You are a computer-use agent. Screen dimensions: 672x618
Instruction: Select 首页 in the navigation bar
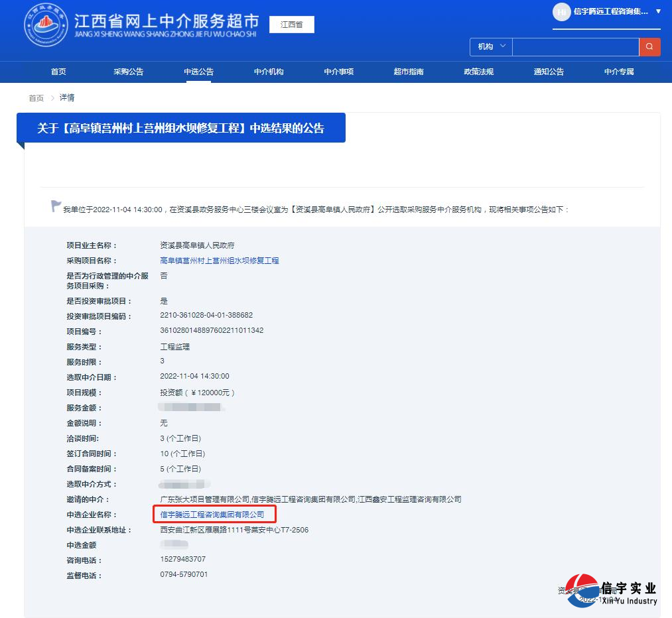(x=58, y=72)
